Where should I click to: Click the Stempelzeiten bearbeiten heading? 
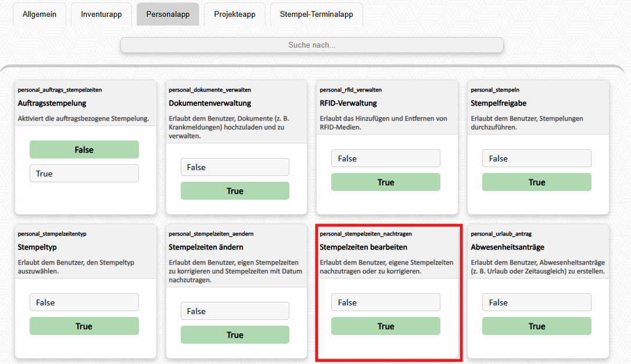(x=363, y=247)
